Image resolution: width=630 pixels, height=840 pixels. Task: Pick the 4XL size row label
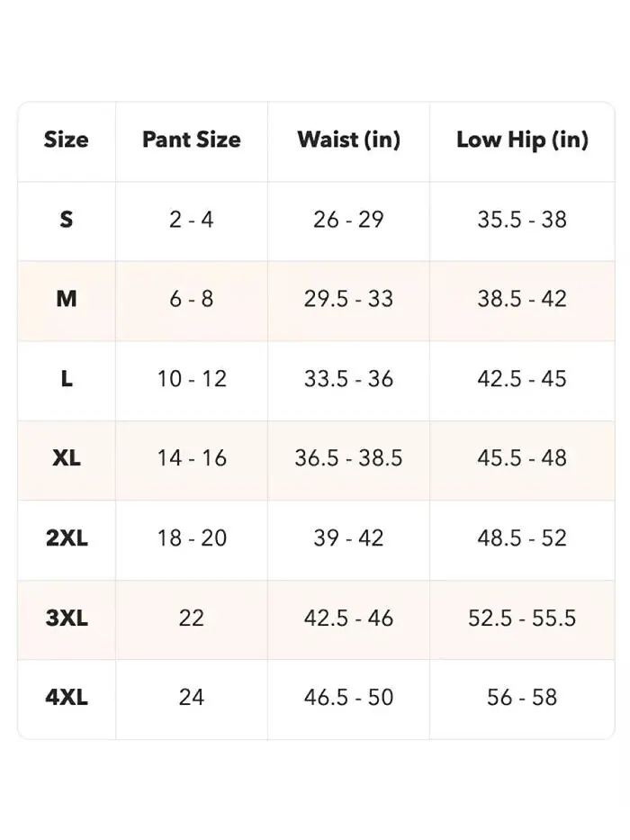click(x=67, y=697)
